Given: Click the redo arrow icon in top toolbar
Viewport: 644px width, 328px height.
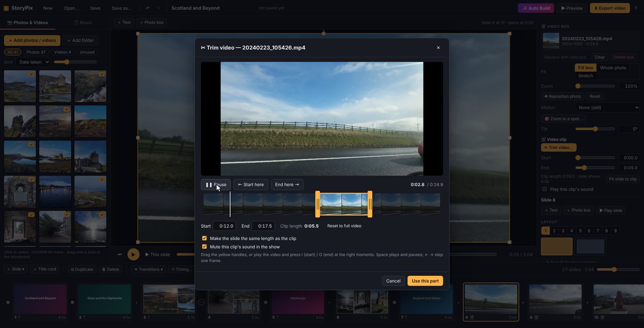Looking at the screenshot, I should tap(158, 8).
